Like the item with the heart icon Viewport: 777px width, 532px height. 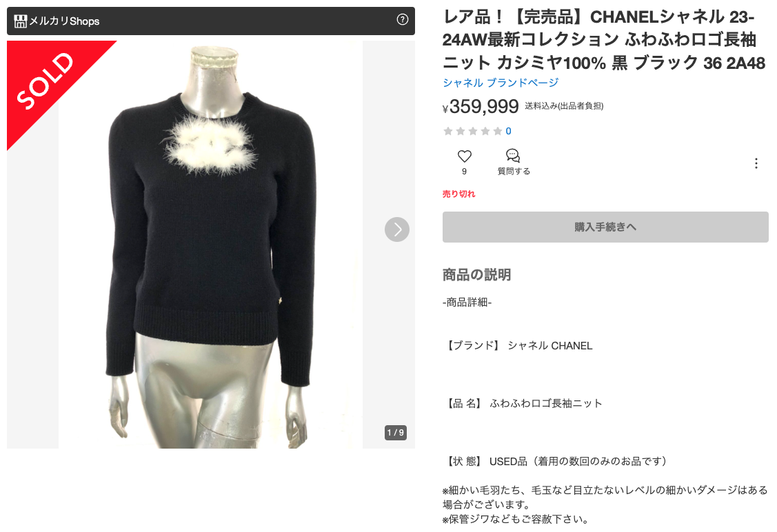tap(464, 156)
